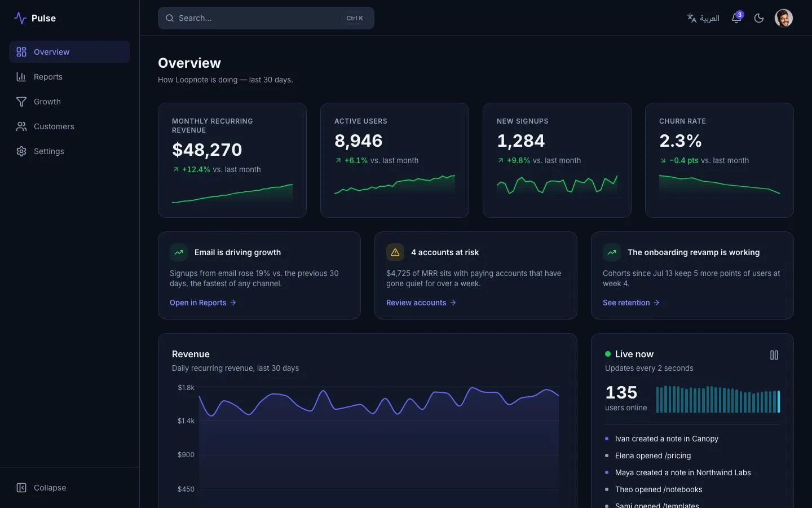812x508 pixels.
Task: Click 'Maya created a note in Northwind Labs'
Action: coord(683,472)
